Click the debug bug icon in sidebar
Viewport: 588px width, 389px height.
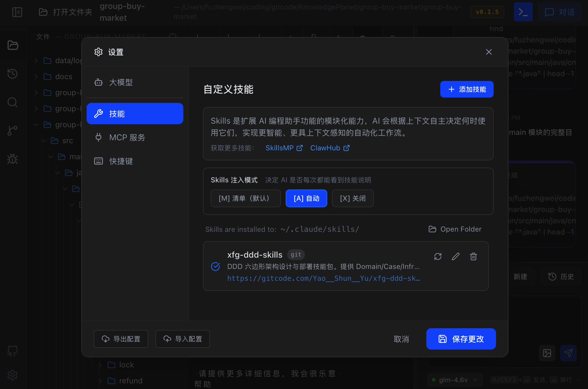point(12,159)
